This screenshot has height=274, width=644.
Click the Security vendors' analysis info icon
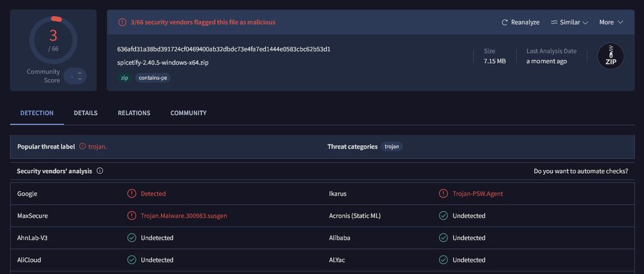pos(100,171)
